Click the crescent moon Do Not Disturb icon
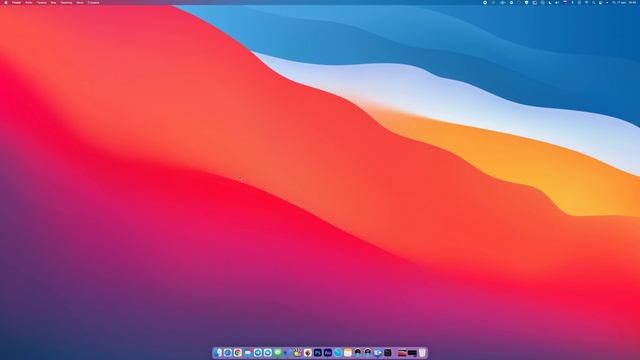 (550, 2)
